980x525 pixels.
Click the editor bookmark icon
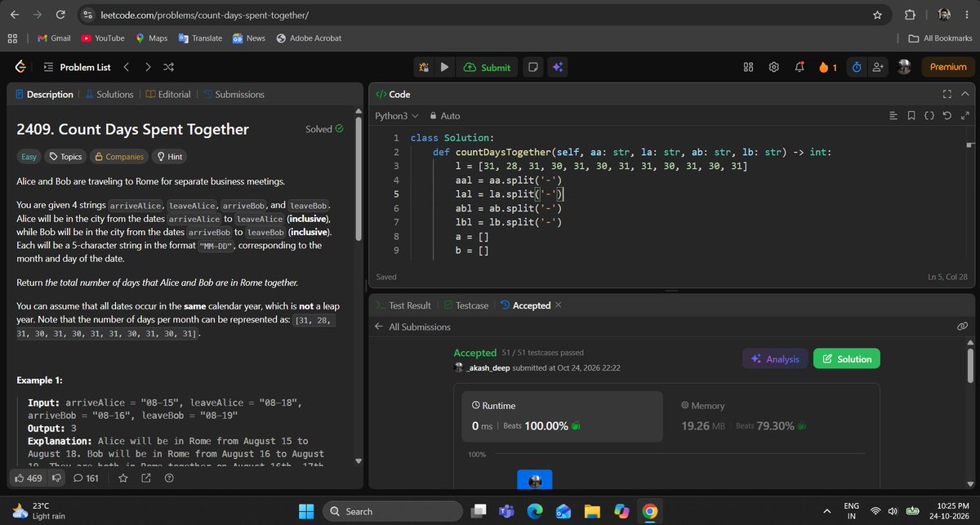[911, 116]
